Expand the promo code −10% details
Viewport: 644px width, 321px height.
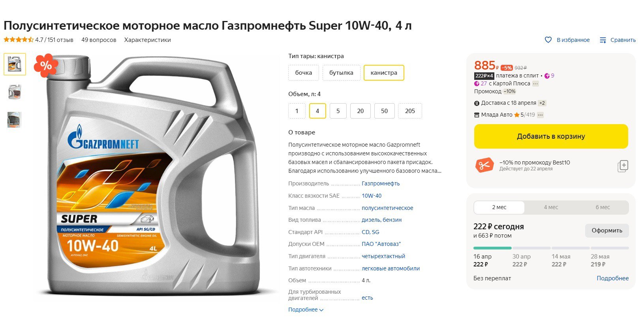pyautogui.click(x=510, y=91)
